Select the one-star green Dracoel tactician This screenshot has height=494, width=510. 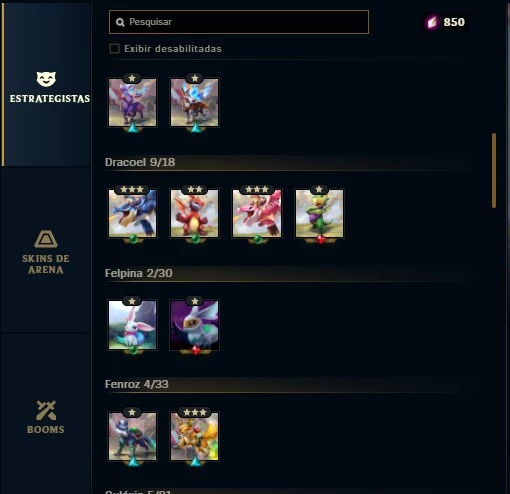[x=319, y=213]
